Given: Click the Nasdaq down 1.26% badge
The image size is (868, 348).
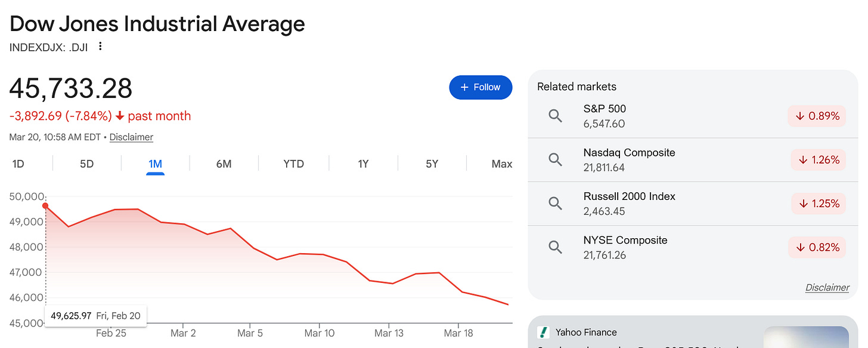Looking at the screenshot, I should tap(818, 160).
